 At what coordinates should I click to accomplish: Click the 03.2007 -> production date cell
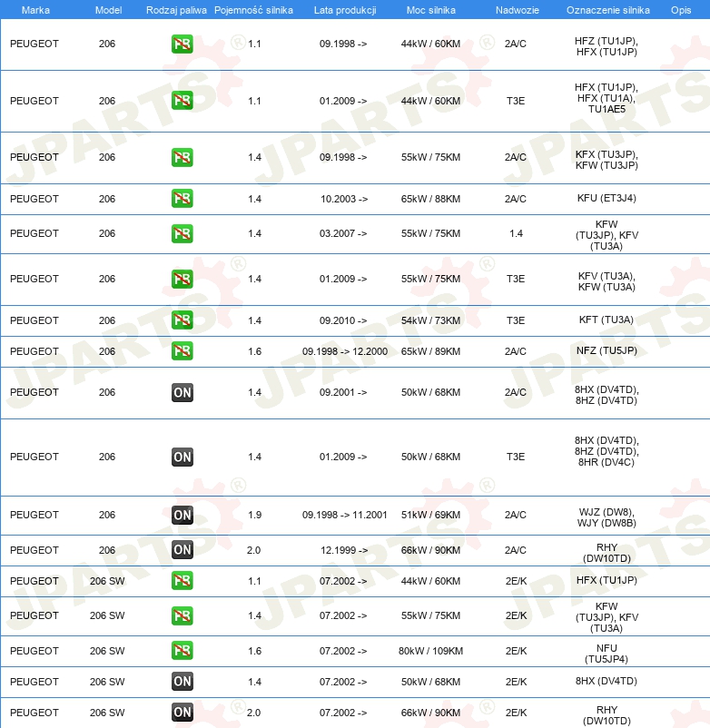(343, 233)
